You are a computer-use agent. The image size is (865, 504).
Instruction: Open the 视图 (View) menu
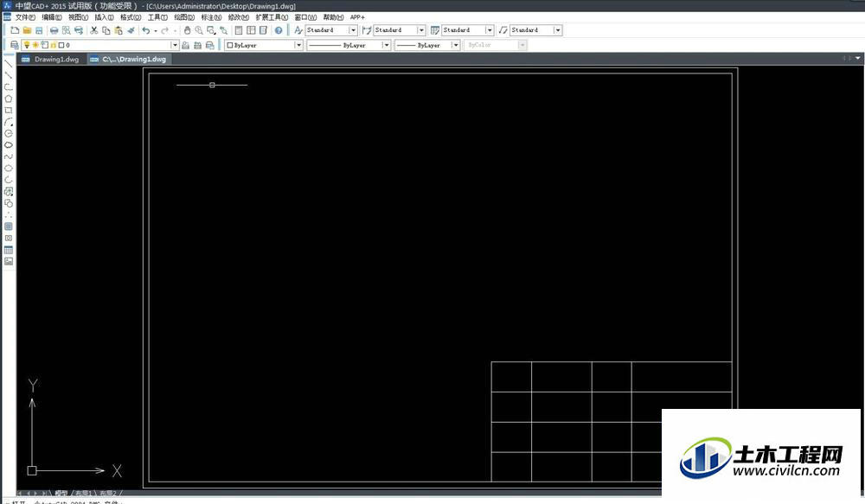pyautogui.click(x=78, y=17)
